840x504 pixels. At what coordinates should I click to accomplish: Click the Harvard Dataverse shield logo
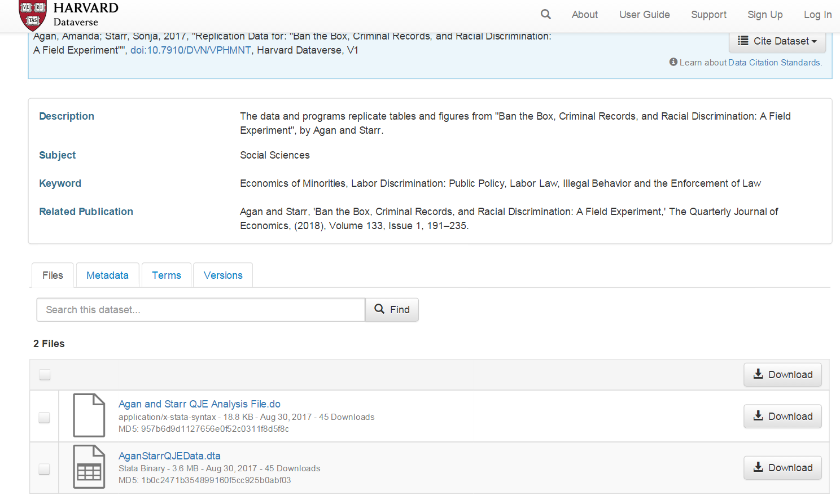(x=33, y=15)
